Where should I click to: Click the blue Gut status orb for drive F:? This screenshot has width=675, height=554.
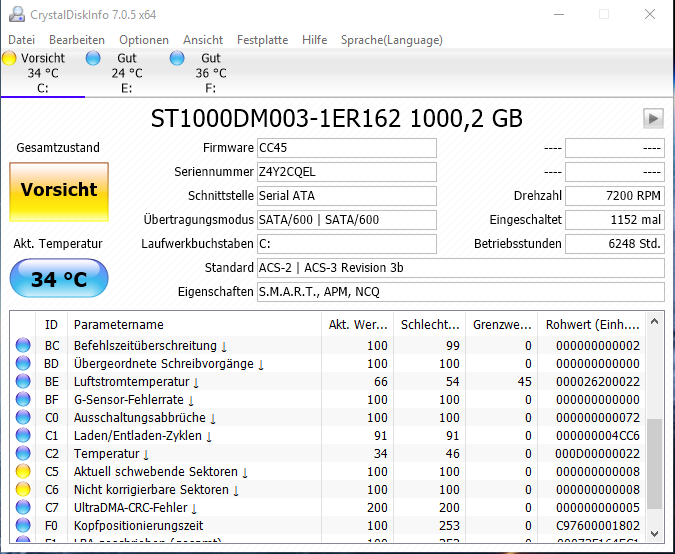[x=177, y=58]
